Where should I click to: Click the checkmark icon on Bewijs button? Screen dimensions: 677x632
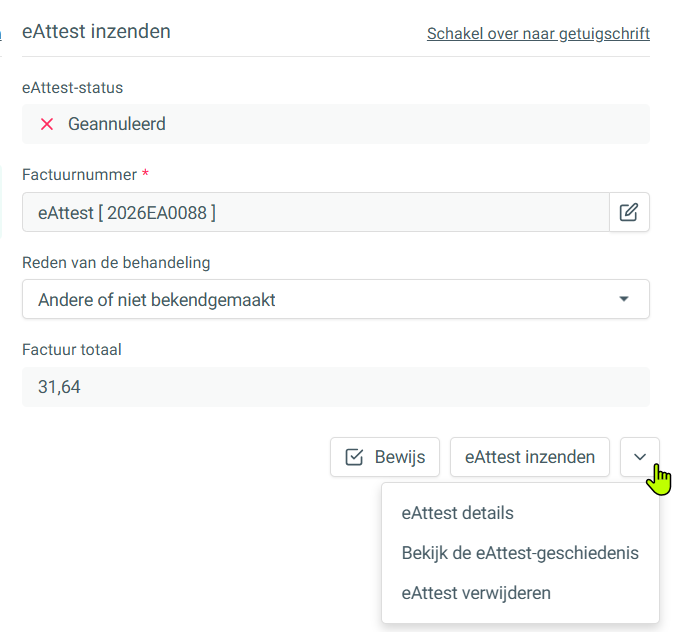354,457
